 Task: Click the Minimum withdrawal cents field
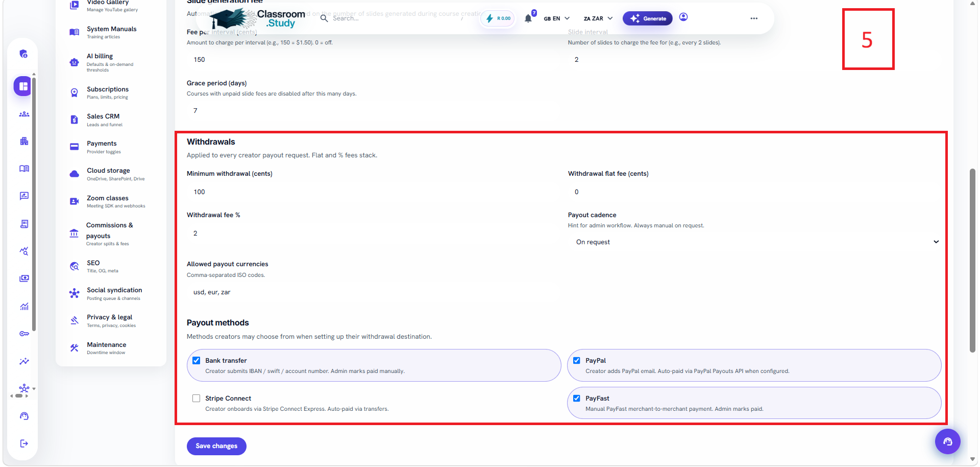click(x=373, y=192)
